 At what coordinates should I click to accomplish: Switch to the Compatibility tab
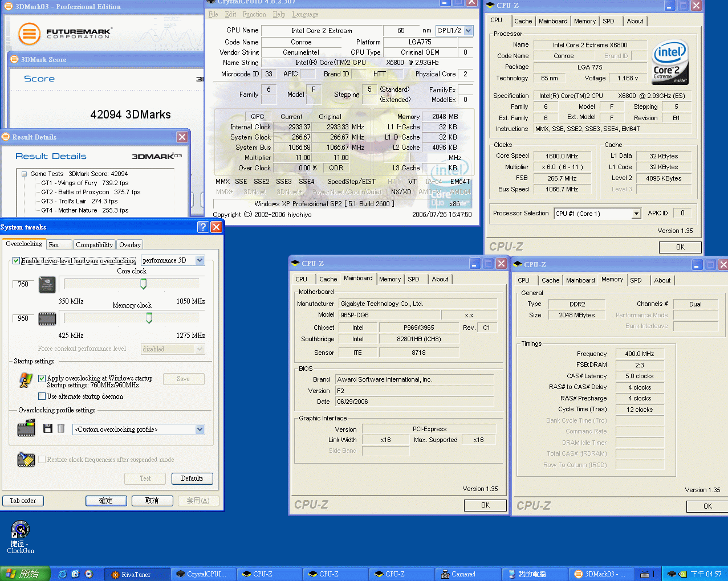click(x=94, y=244)
